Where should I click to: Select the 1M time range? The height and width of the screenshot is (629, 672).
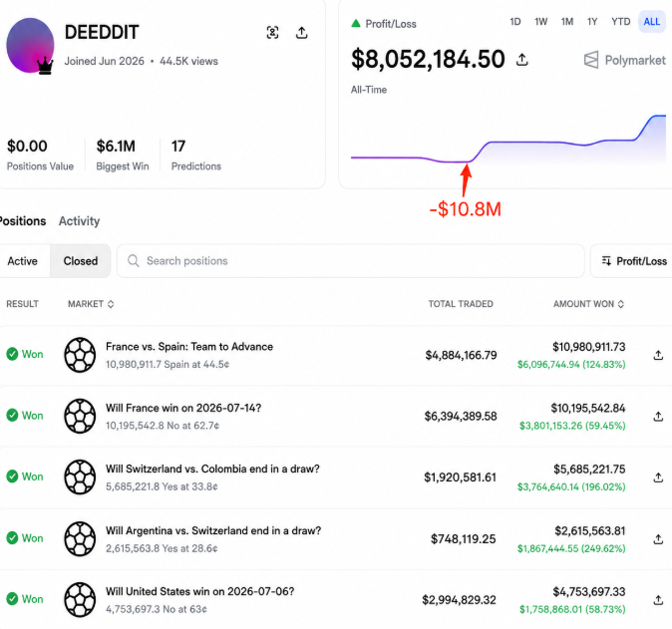(x=567, y=22)
